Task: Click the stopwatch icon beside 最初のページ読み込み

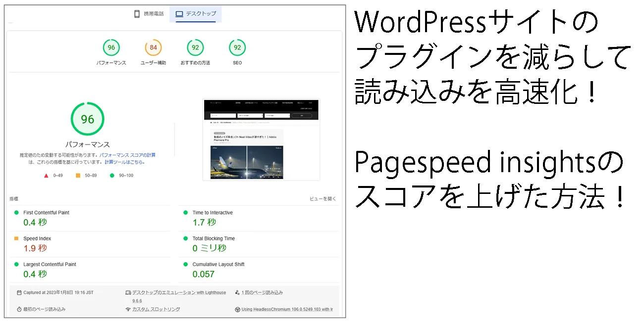Action: [19, 309]
